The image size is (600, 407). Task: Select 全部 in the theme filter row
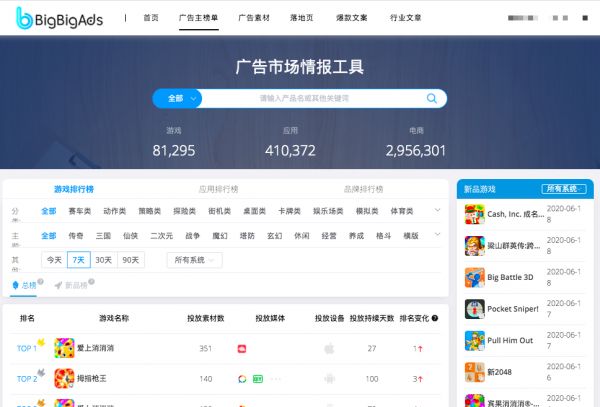(x=49, y=236)
